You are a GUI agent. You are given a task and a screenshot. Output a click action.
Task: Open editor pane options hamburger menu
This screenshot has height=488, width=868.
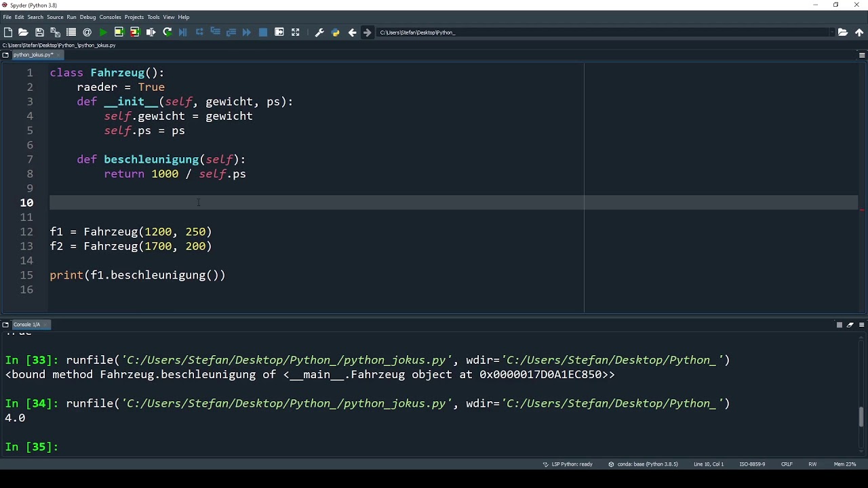coord(862,55)
